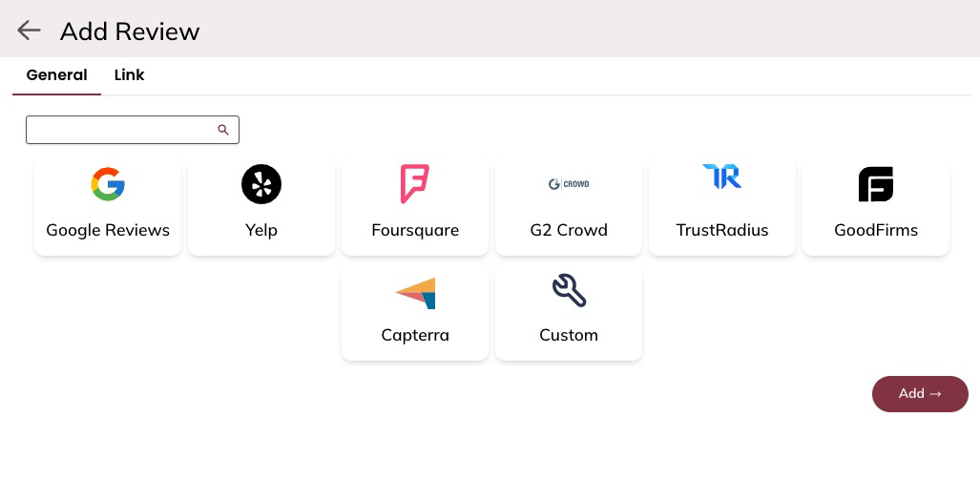Pick the G2 Crowd logo

coord(569,183)
